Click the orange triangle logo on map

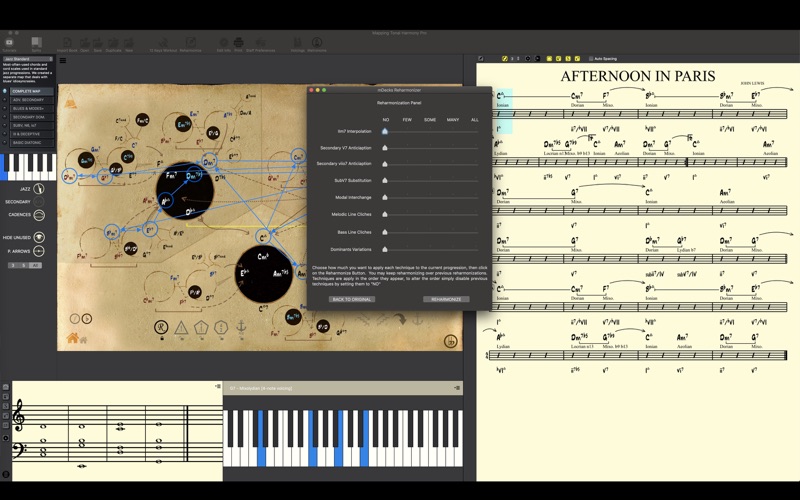click(70, 102)
